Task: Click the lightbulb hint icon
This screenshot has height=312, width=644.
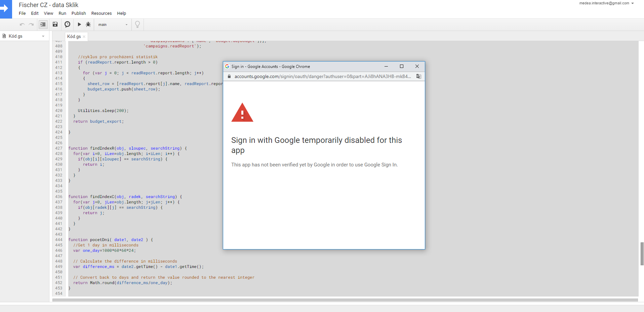Action: coord(137,25)
